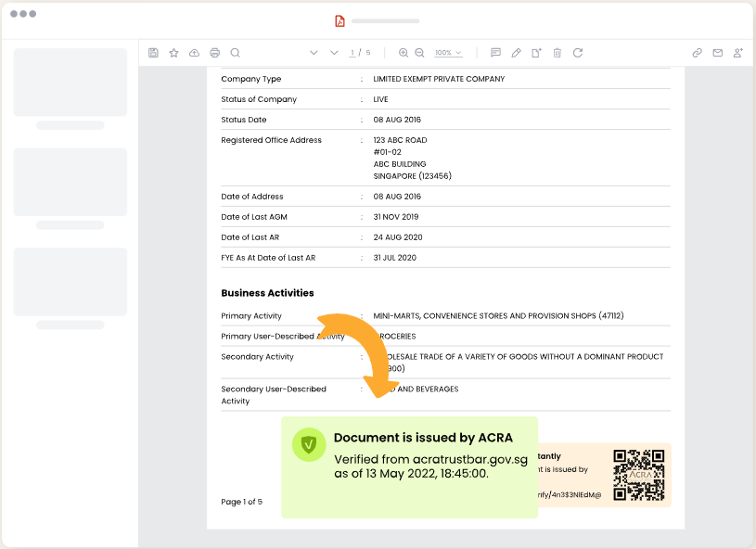Zoom out of the page
Image resolution: width=756 pixels, height=549 pixels.
pyautogui.click(x=419, y=53)
